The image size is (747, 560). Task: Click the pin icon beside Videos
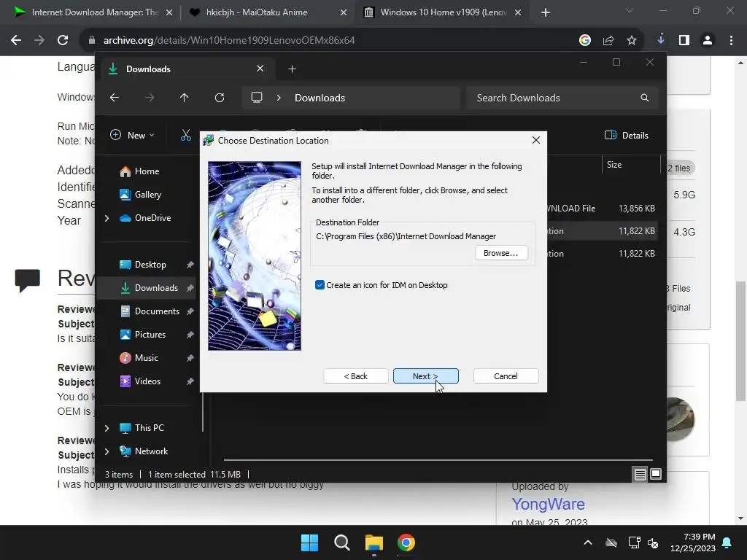click(190, 381)
